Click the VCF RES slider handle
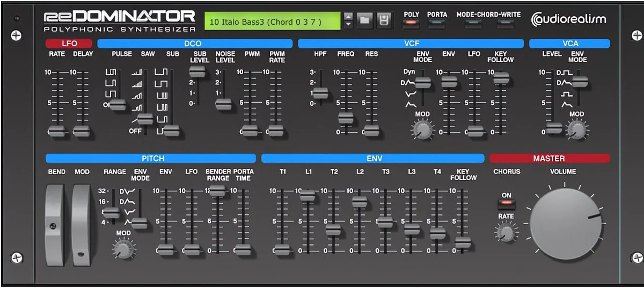Viewport: 644px width, 288px height. [x=371, y=131]
